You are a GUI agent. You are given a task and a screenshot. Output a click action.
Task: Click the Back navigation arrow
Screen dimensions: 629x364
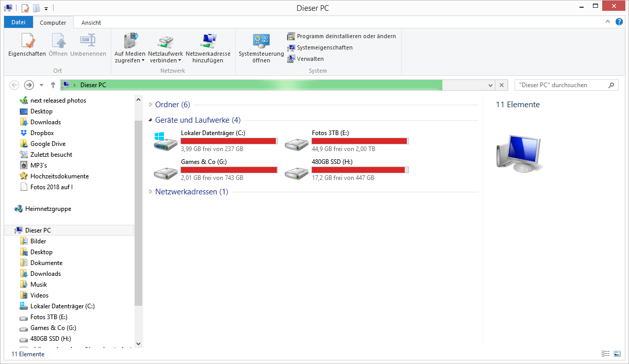click(14, 85)
